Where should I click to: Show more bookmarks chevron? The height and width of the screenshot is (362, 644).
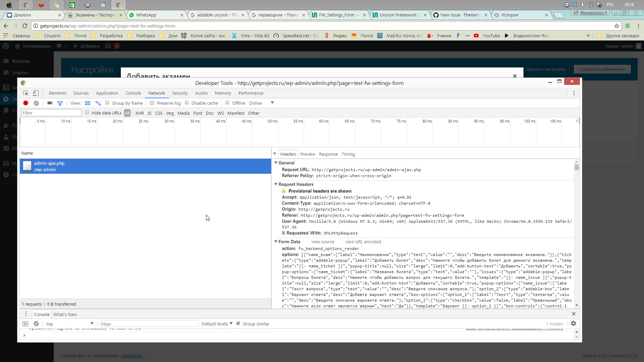tap(588, 36)
